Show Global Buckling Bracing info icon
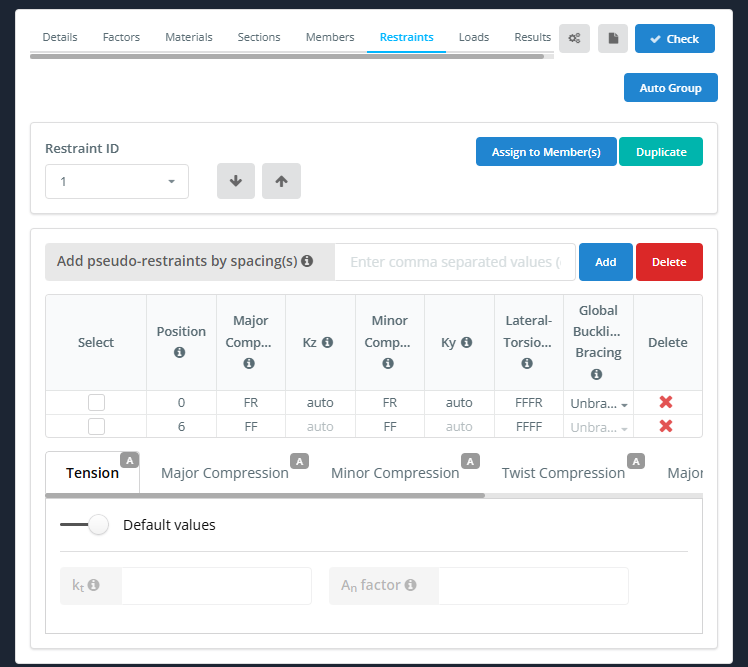Image resolution: width=748 pixels, height=667 pixels. (x=596, y=374)
